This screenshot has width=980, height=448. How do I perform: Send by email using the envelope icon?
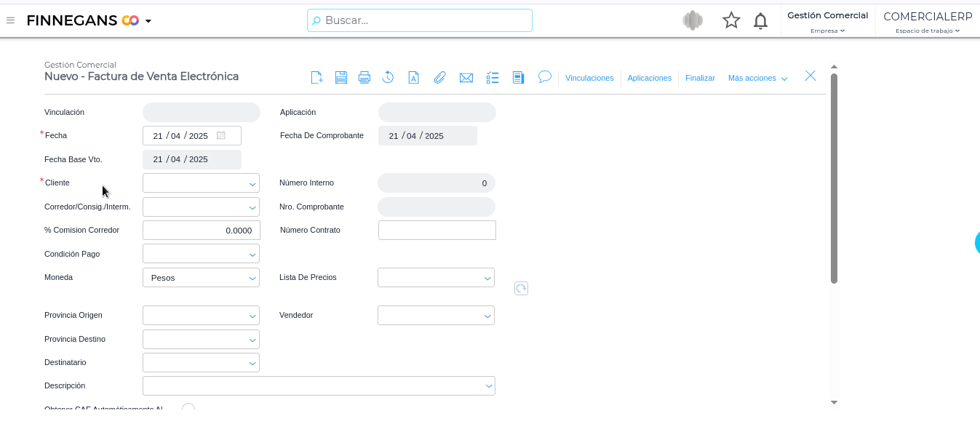click(x=466, y=78)
